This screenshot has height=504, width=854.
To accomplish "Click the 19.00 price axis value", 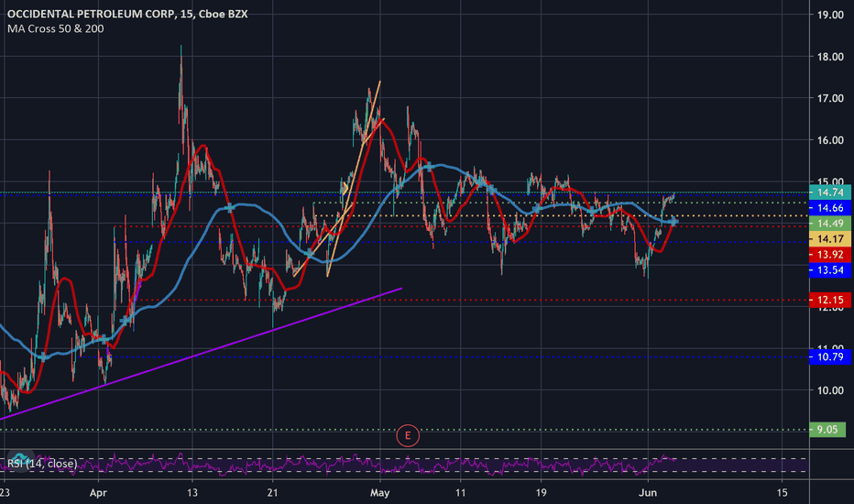I will (830, 15).
